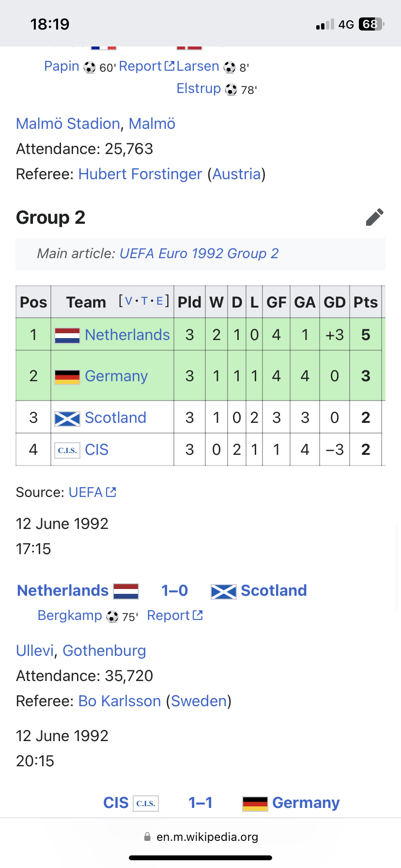The image size is (401, 868).
Task: Tap the Group 2 edit pencil icon
Action: click(x=374, y=217)
